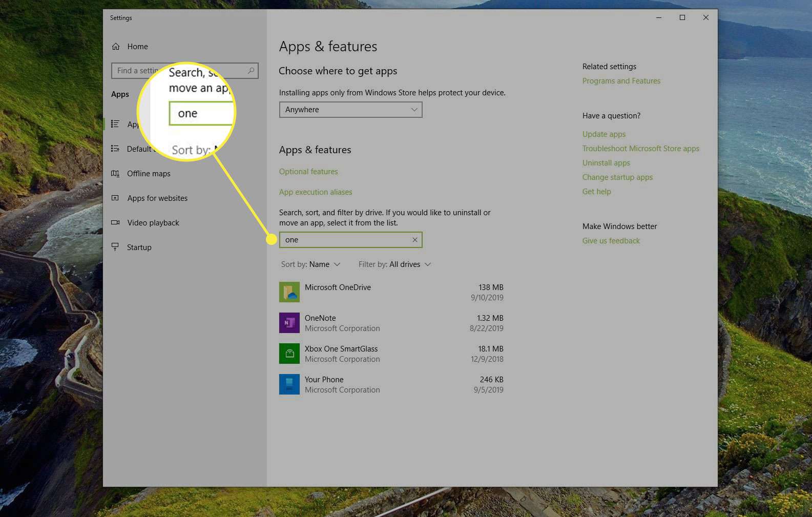The image size is (812, 517).
Task: Click the Xbox One SmartGlass app icon
Action: tap(289, 354)
